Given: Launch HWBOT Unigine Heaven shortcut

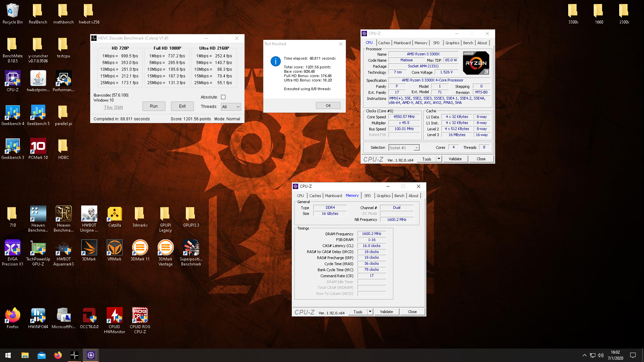Looking at the screenshot, I should 89,219.
